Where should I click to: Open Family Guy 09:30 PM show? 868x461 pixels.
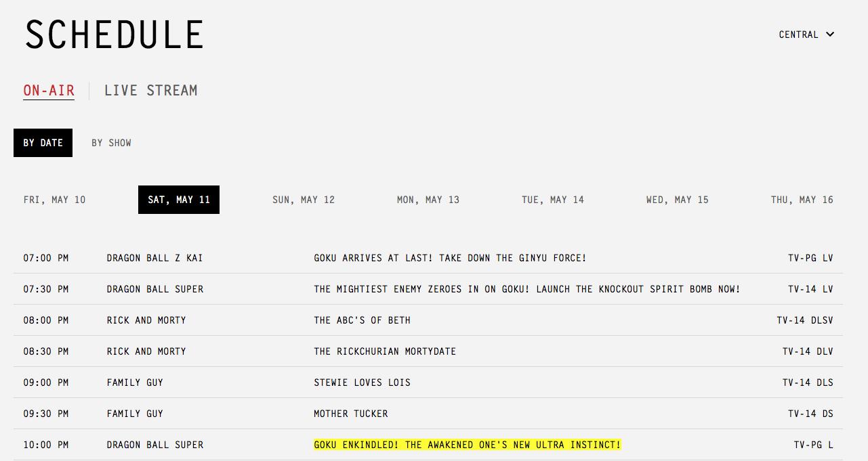[x=135, y=414]
